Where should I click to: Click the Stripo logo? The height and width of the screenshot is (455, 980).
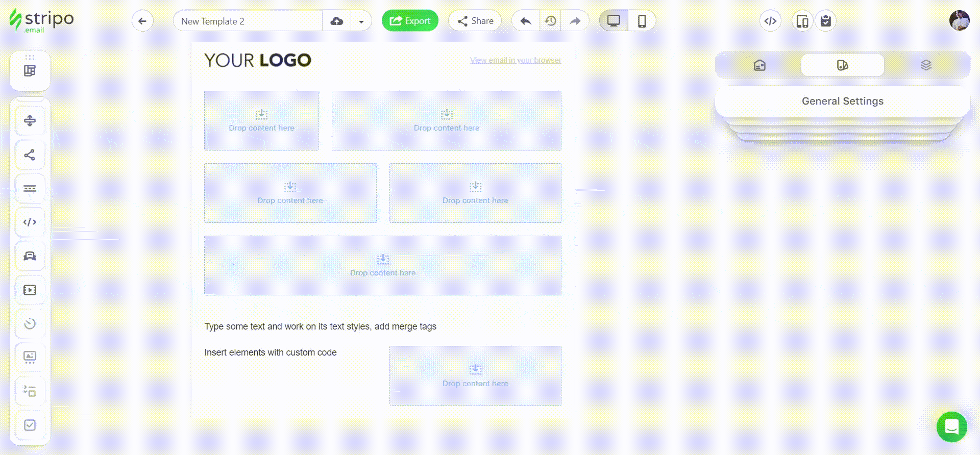[x=42, y=21]
